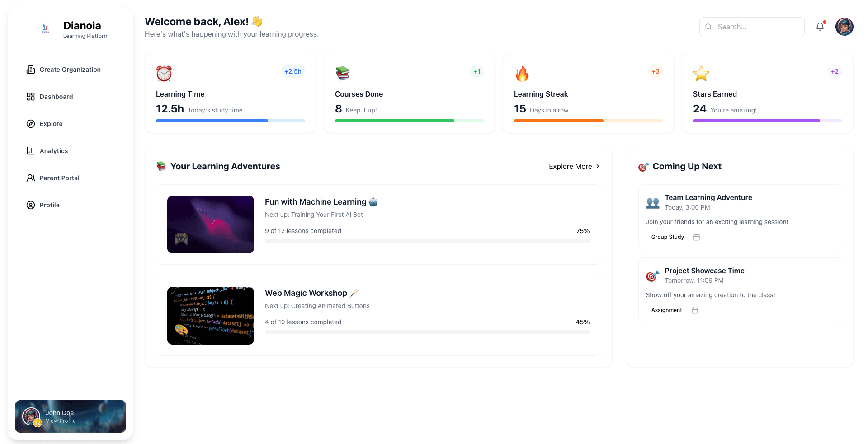This screenshot has height=444, width=868.
Task: Open Web Magic Workshop code thumbnail
Action: point(211,316)
